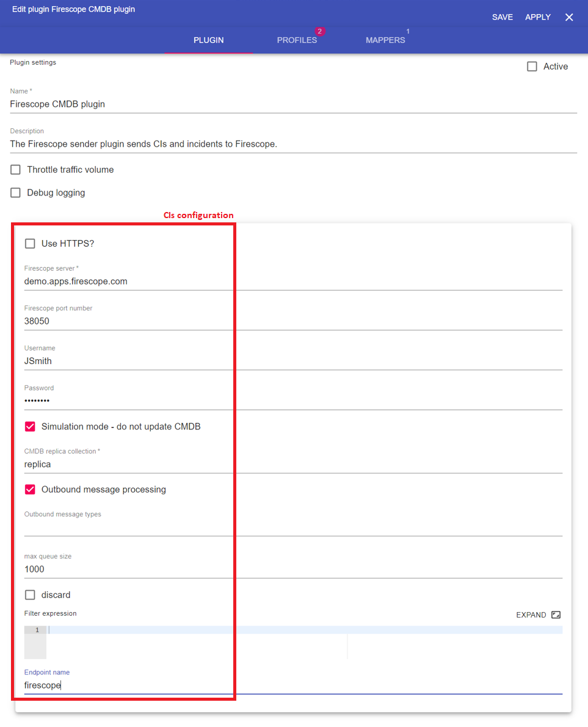Close the Edit plugin dialog
This screenshot has height=727, width=588.
pyautogui.click(x=569, y=17)
